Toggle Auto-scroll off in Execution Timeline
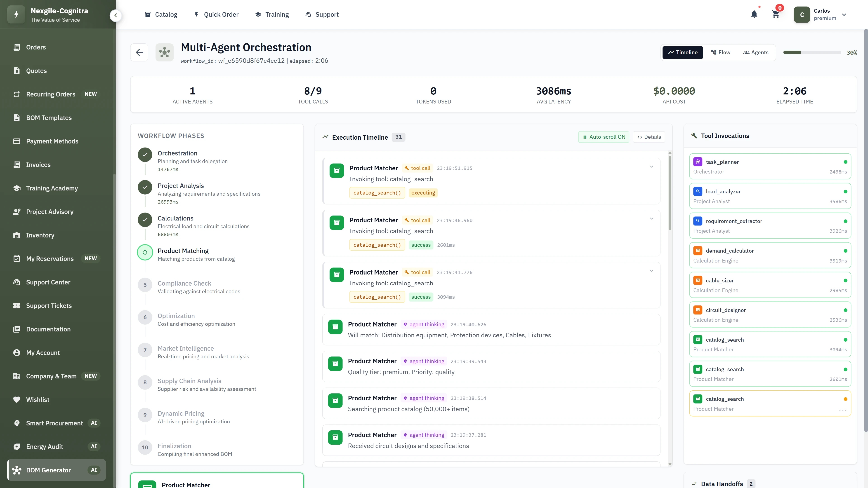The height and width of the screenshot is (488, 868). [604, 137]
